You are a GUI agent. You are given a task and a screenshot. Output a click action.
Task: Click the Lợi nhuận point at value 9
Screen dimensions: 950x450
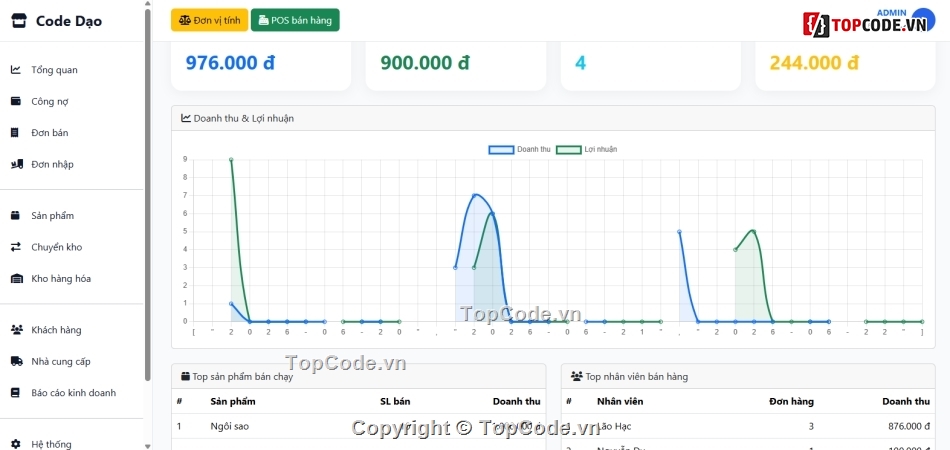pos(231,160)
